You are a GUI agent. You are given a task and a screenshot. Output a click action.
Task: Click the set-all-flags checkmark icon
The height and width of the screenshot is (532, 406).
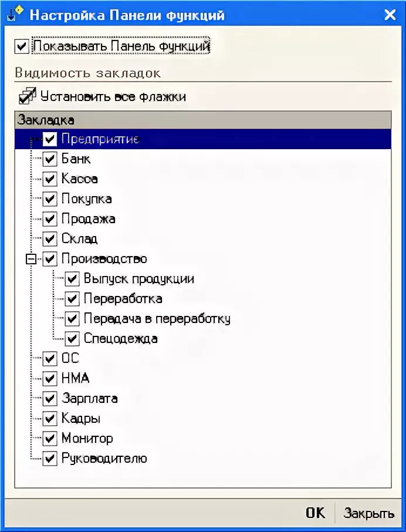pos(28,96)
